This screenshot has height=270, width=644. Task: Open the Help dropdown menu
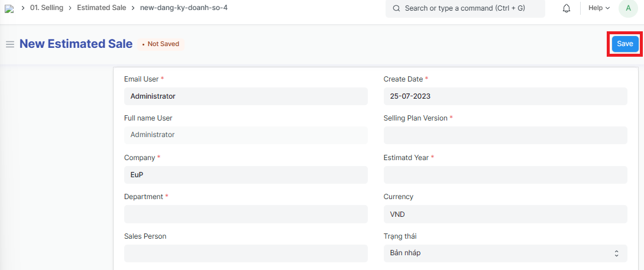point(599,8)
